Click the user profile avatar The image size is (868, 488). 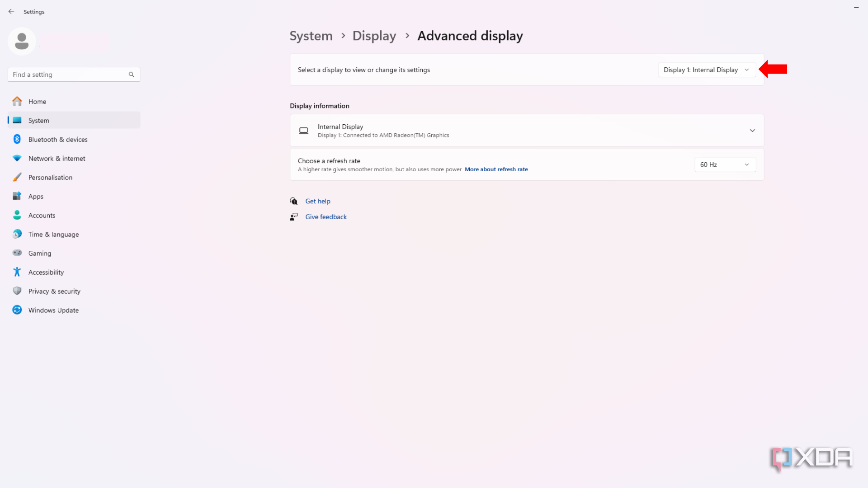coord(22,41)
